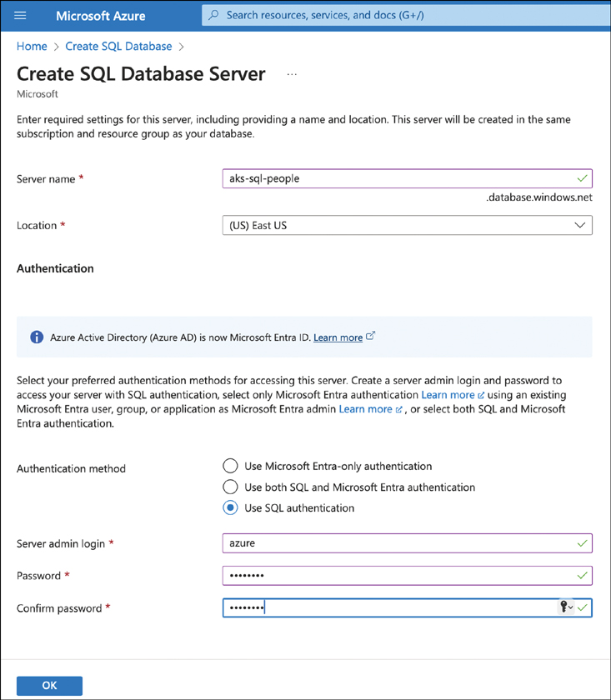Viewport: 611px width, 700px height.
Task: Click the search resources box
Action: tap(400, 15)
